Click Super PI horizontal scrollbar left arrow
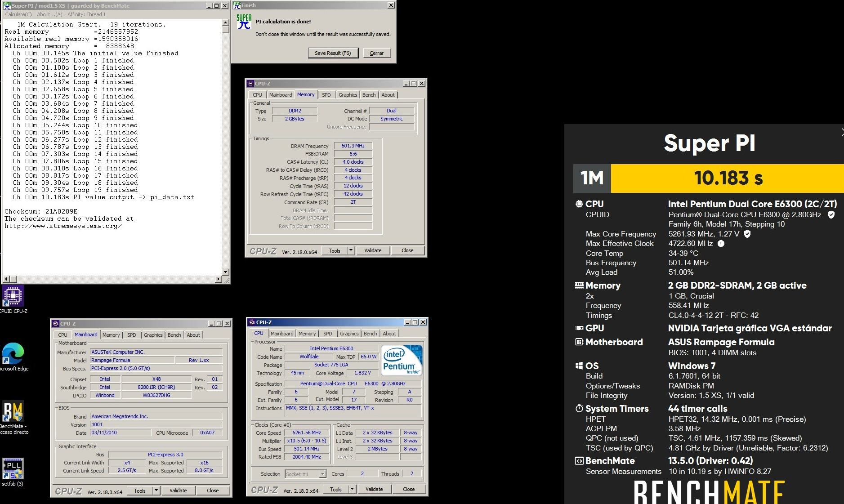The width and height of the screenshot is (844, 504). (6, 279)
